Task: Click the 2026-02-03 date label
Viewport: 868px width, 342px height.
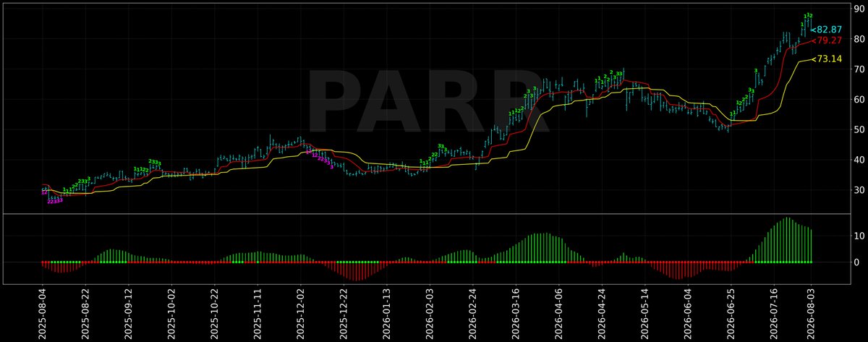Action: [x=430, y=314]
